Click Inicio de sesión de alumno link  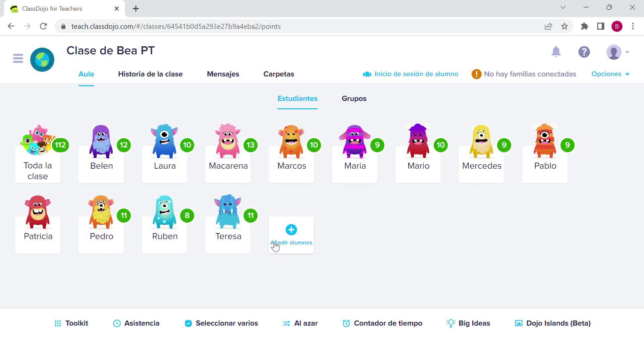[411, 74]
